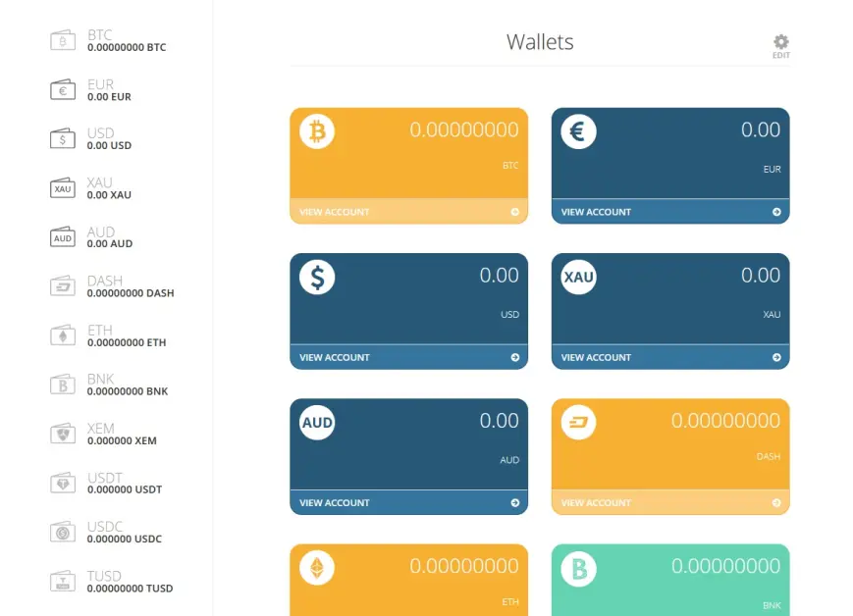Open View Account on the EUR card

[670, 212]
